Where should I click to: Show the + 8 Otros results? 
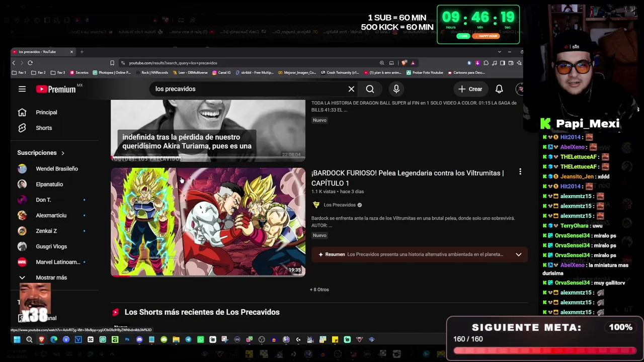[319, 290]
